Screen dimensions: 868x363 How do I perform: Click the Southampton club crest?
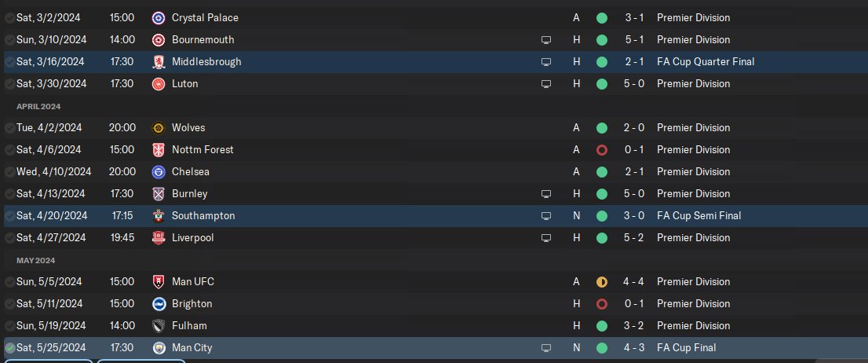point(159,216)
